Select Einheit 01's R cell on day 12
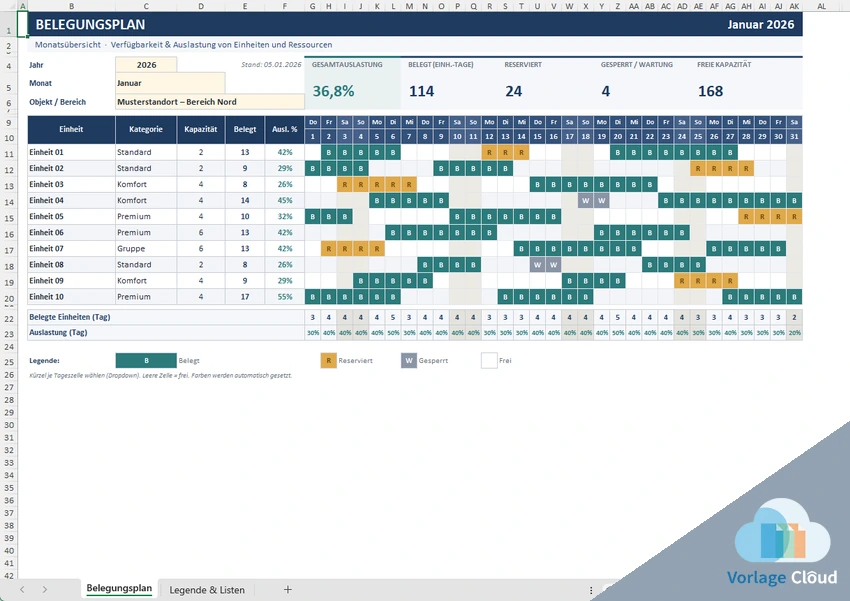 point(489,152)
